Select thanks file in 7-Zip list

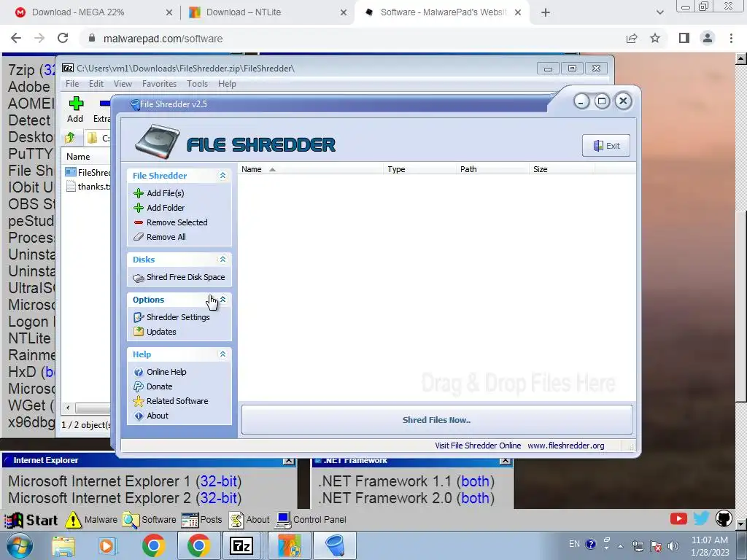88,187
